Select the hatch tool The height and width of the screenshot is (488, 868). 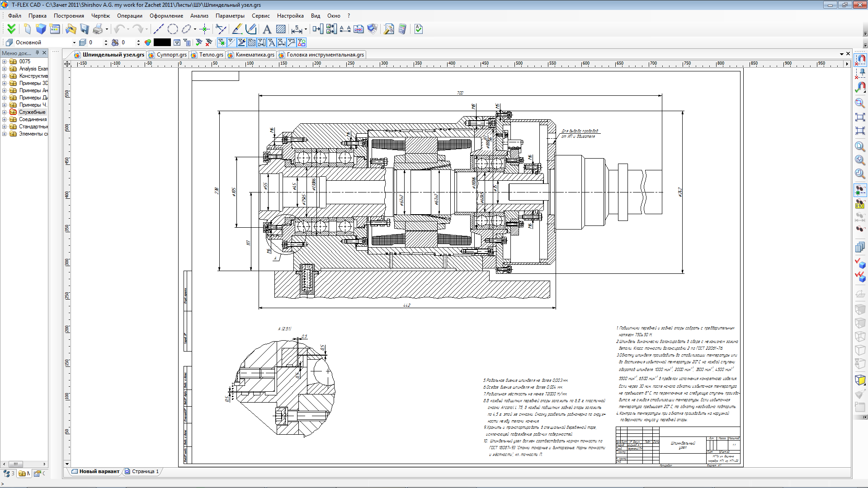tap(281, 29)
